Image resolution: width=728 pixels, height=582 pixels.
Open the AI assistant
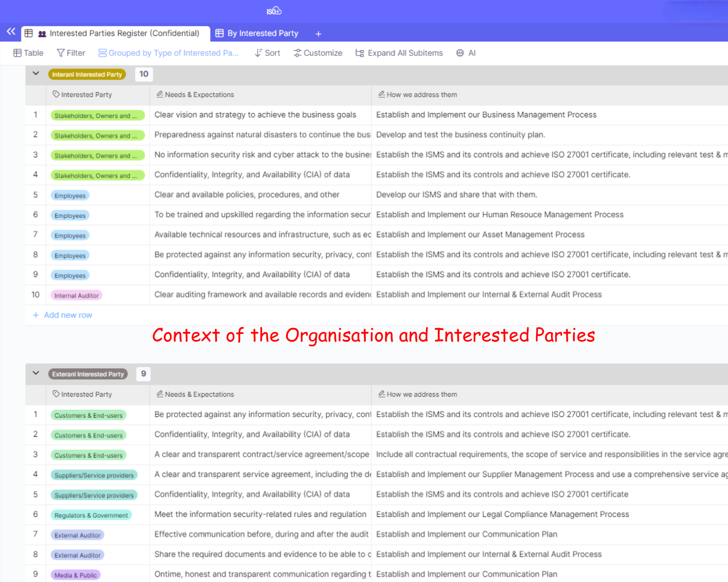coord(466,53)
